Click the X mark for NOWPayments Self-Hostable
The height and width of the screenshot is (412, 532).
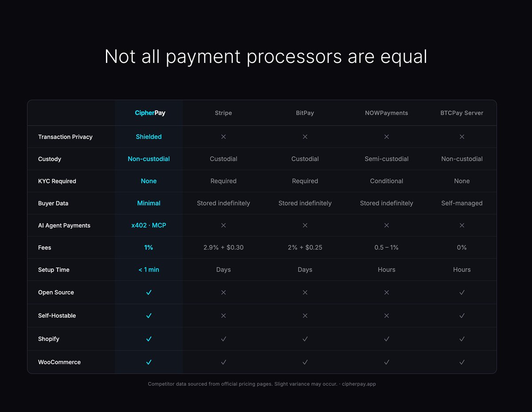pyautogui.click(x=387, y=316)
